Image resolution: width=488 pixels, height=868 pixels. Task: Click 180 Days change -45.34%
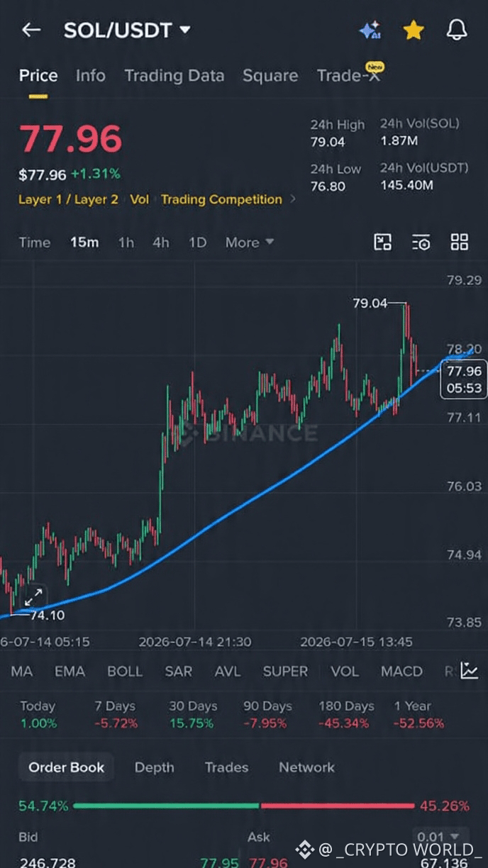[343, 723]
